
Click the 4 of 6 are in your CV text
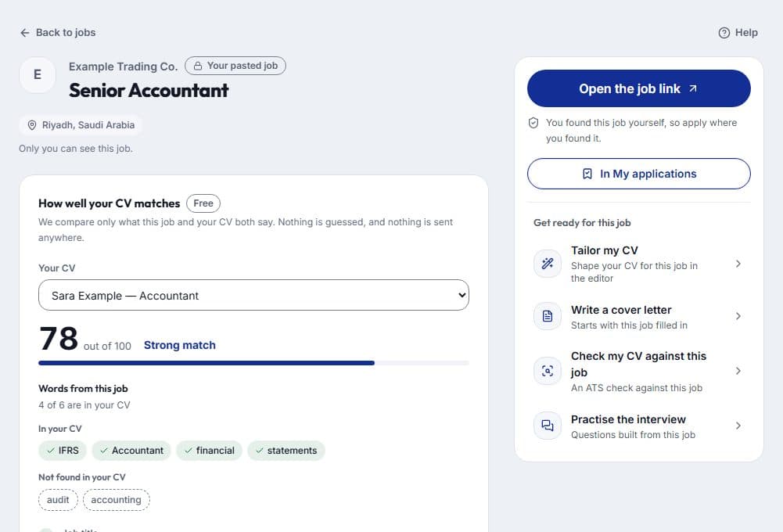tap(84, 405)
